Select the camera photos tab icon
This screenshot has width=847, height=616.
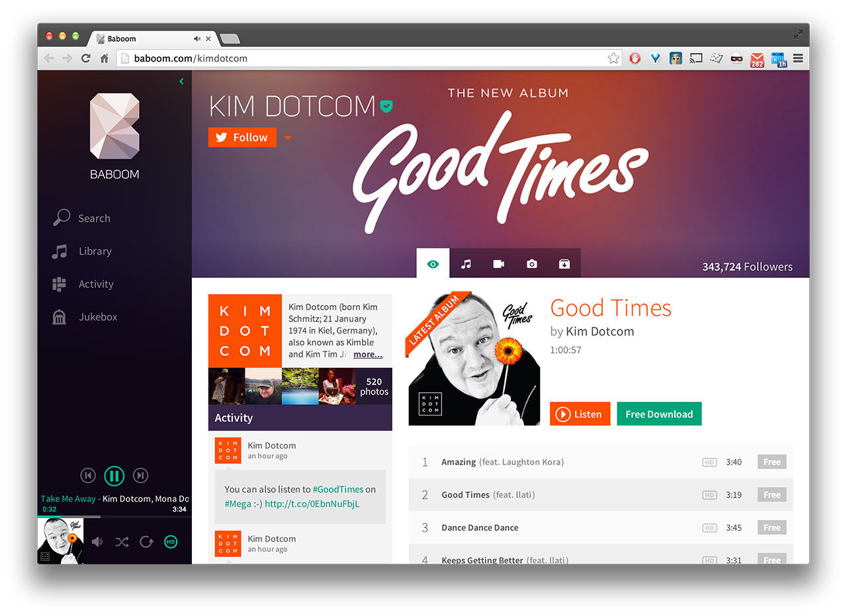click(531, 263)
